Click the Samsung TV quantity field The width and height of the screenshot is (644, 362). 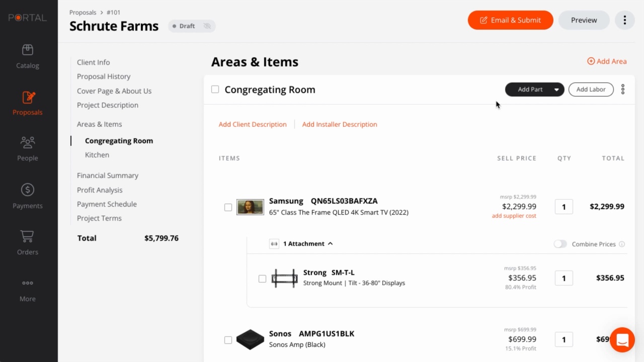tap(563, 207)
